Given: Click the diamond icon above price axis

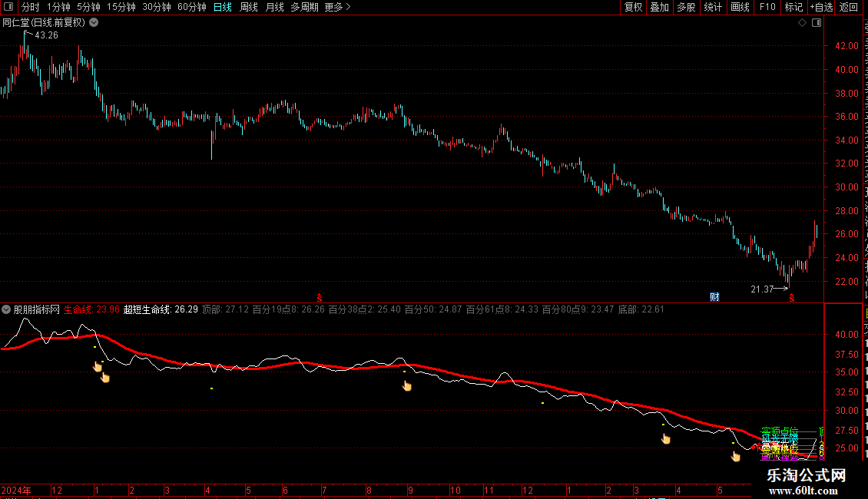Looking at the screenshot, I should tap(802, 23).
